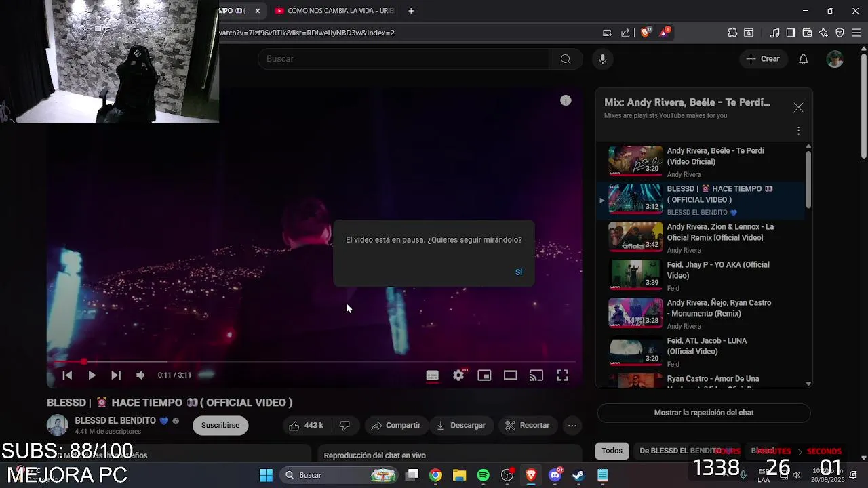Image resolution: width=868 pixels, height=488 pixels.
Task: Open Brave VPN shield icon
Action: 840,33
